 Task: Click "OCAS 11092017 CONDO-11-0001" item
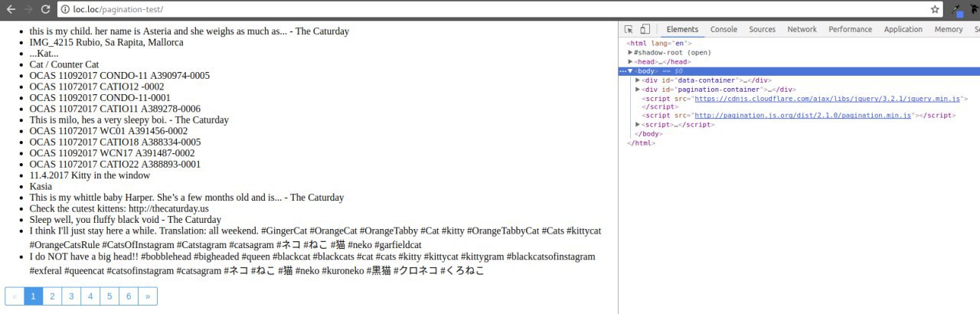pyautogui.click(x=100, y=98)
